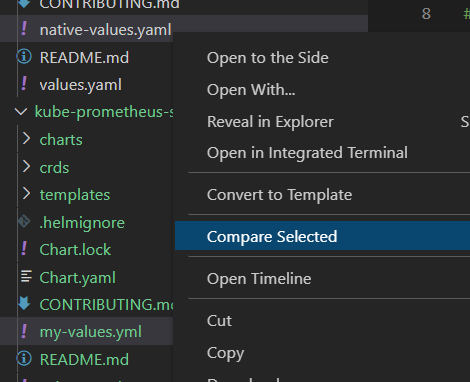Image resolution: width=470 pixels, height=382 pixels.
Task: Choose Copy in the context menu
Action: [225, 353]
